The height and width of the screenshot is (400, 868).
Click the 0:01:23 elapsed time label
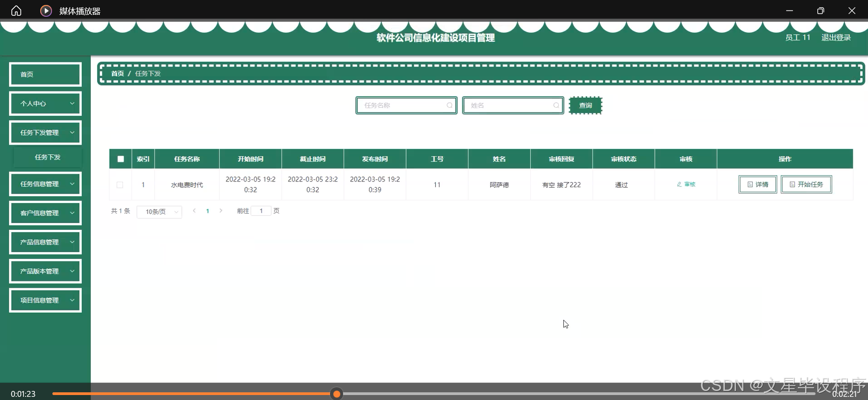[x=23, y=394]
